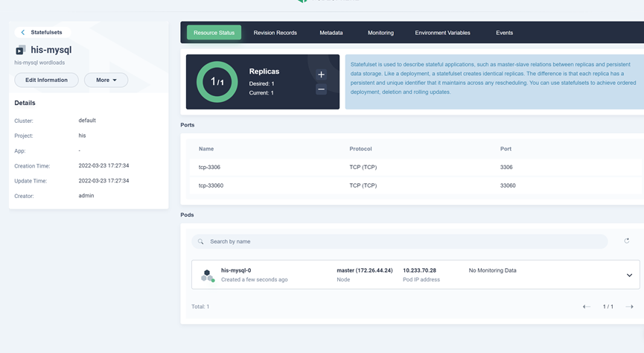The height and width of the screenshot is (353, 644).
Task: Open the More dropdown menu
Action: (x=106, y=80)
